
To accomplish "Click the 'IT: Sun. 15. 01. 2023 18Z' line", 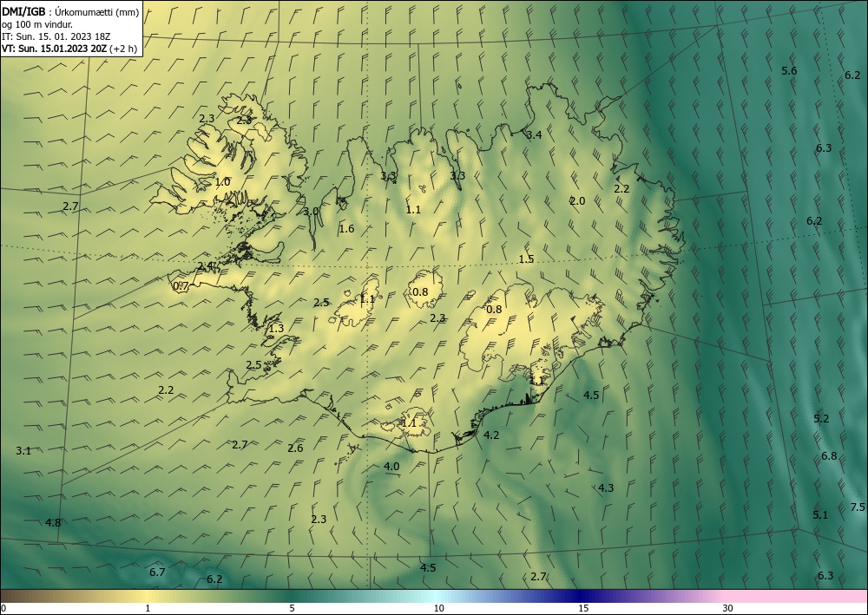I will pos(56,36).
